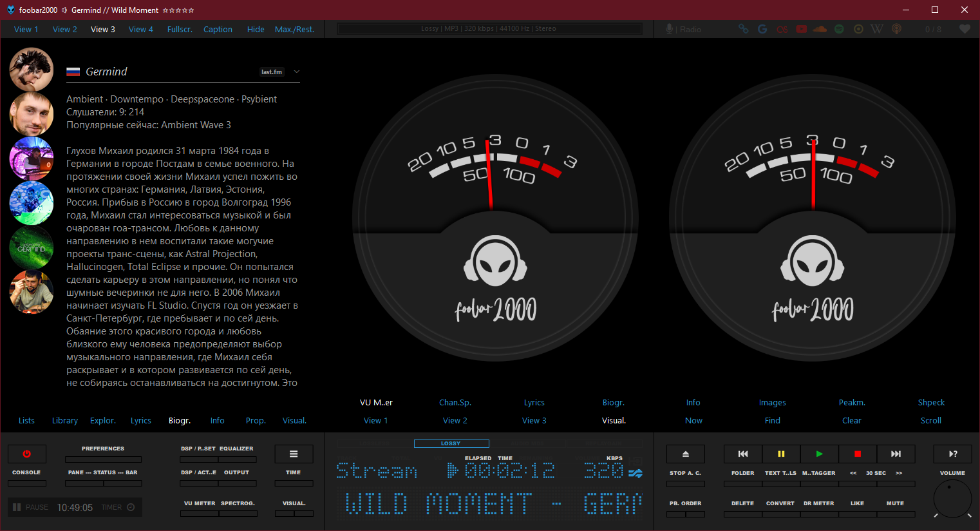Open the hamburger menu button
980x531 pixels.
click(x=294, y=454)
